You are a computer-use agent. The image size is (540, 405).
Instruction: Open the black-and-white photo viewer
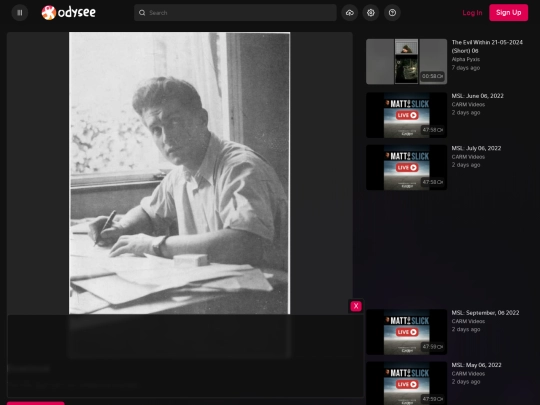(179, 173)
